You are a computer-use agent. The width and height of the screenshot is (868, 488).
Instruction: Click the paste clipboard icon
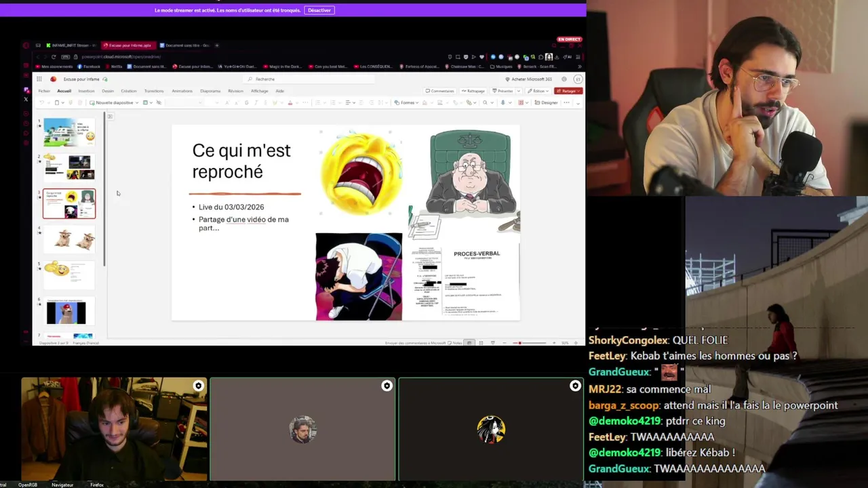click(x=57, y=102)
